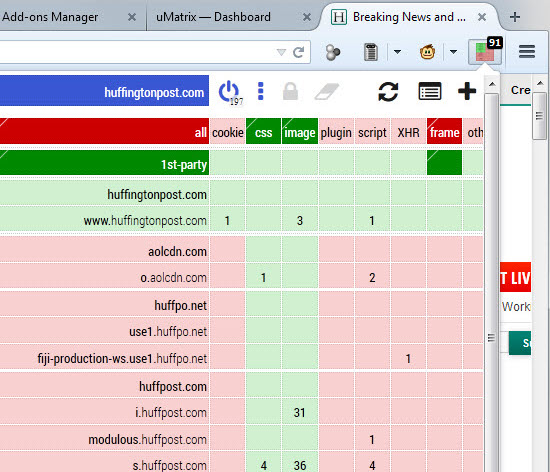
Task: Reload page via address bar arrow
Action: (x=299, y=52)
